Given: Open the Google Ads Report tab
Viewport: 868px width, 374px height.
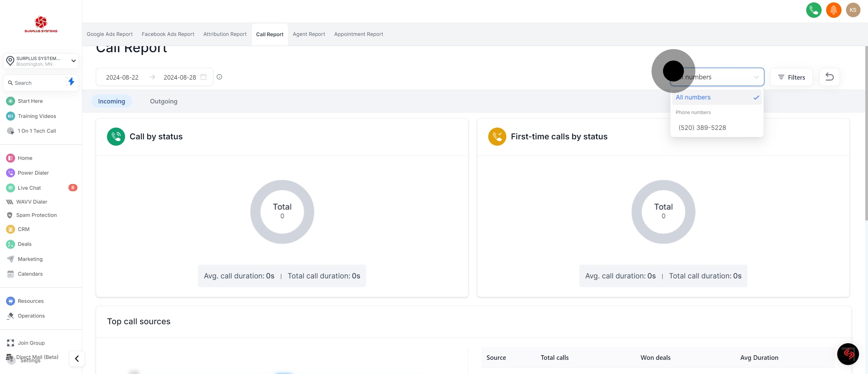Looking at the screenshot, I should (x=109, y=34).
